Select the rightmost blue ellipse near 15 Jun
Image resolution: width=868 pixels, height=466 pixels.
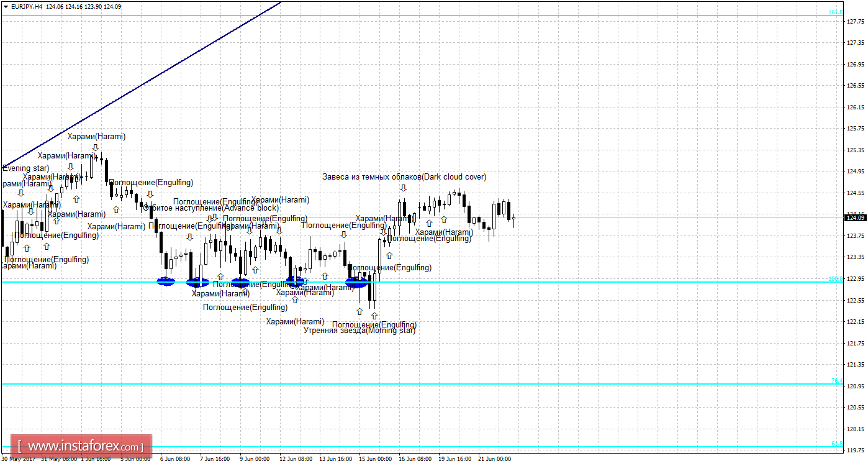(x=357, y=283)
